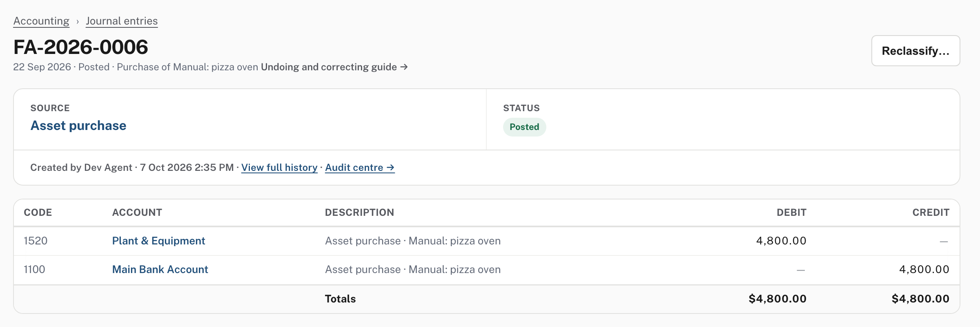Click account code 1520
Image resolution: width=980 pixels, height=327 pixels.
click(36, 241)
